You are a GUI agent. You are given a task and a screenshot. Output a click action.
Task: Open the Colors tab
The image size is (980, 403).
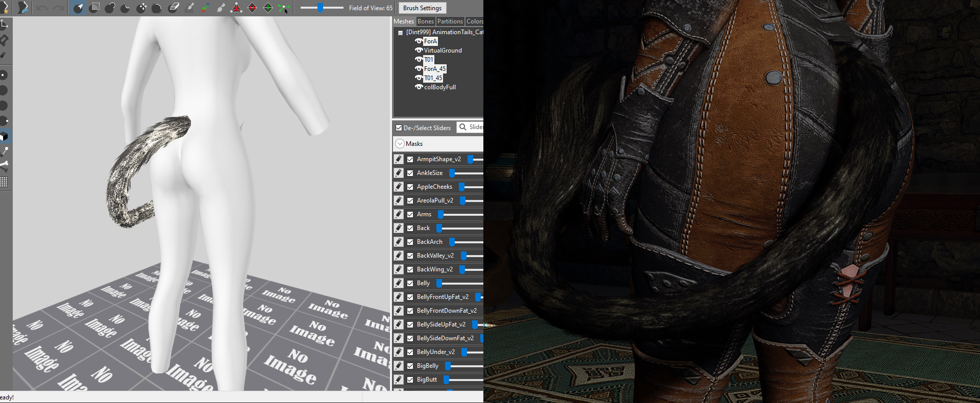474,21
